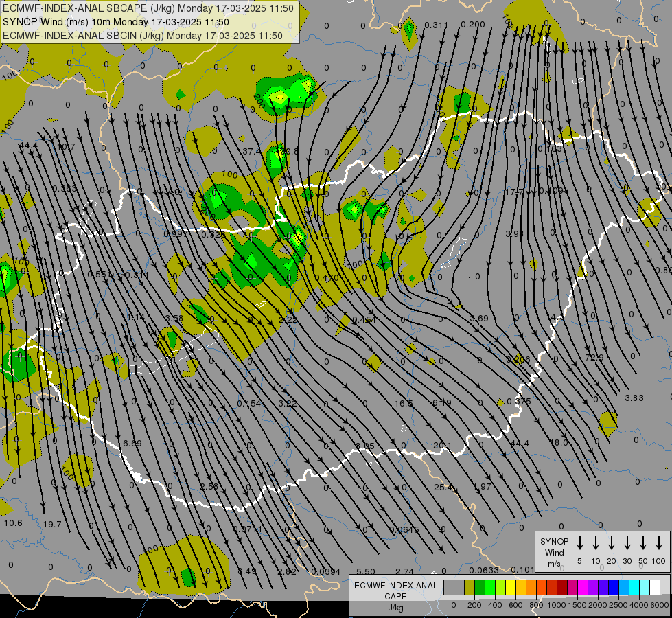
Task: Click the 0.454 value on the map
Action: click(364, 320)
